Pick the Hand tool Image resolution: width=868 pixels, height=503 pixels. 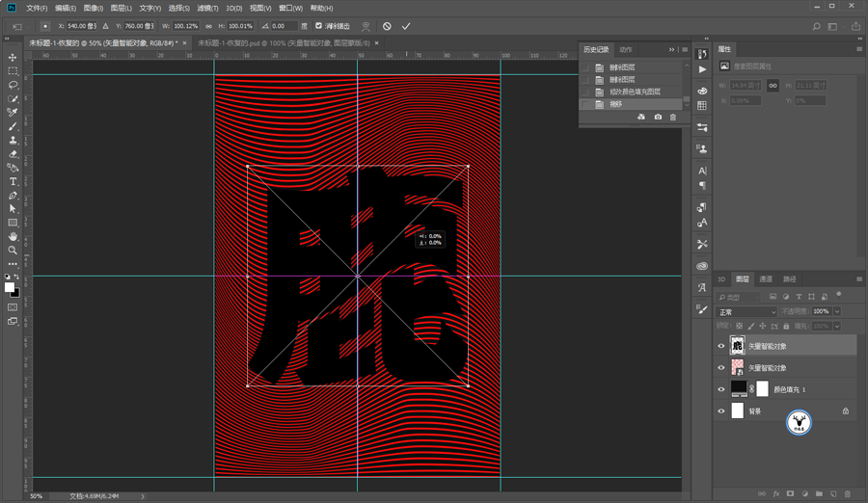[x=13, y=236]
